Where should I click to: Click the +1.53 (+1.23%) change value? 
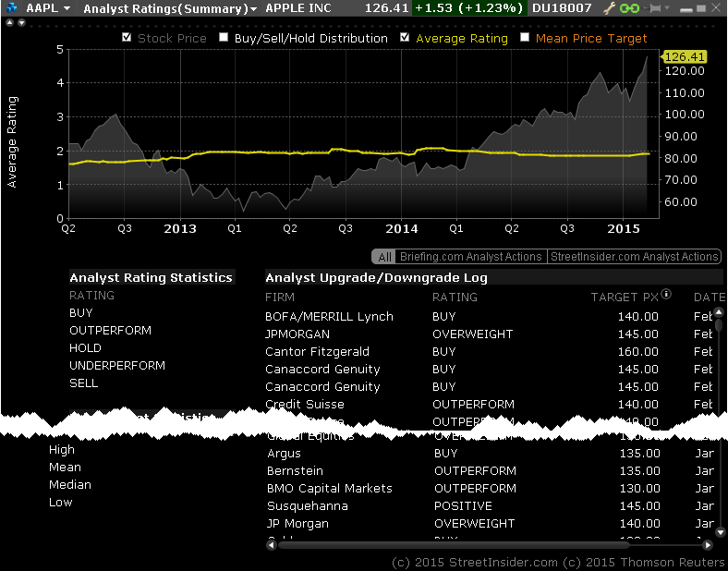tap(469, 8)
